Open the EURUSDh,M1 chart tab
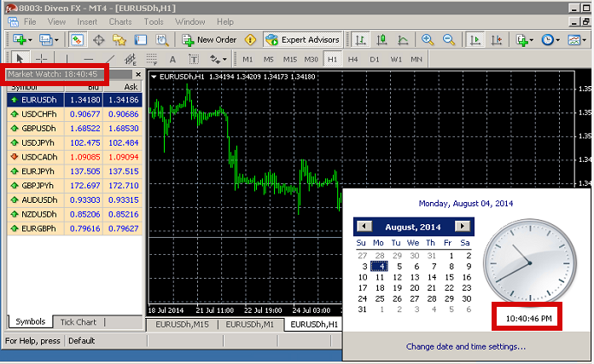This screenshot has width=594, height=364. [x=250, y=325]
